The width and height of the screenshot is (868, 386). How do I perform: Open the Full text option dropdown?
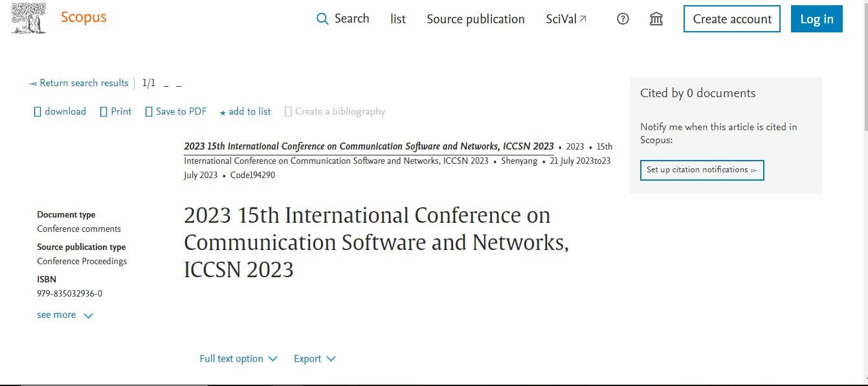pos(238,359)
